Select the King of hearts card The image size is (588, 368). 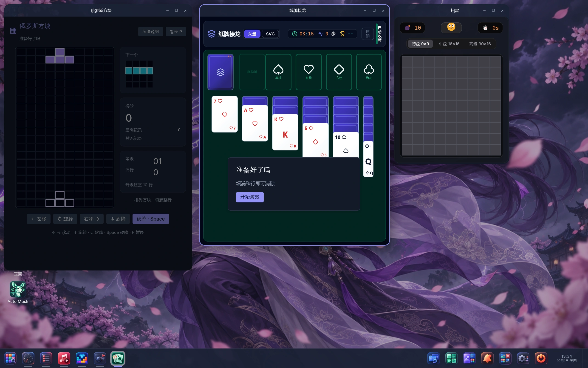point(285,132)
